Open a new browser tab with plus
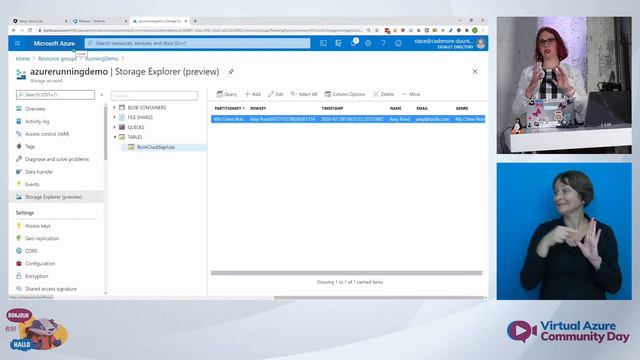Screen dimensions: 640x360 coord(195,21)
